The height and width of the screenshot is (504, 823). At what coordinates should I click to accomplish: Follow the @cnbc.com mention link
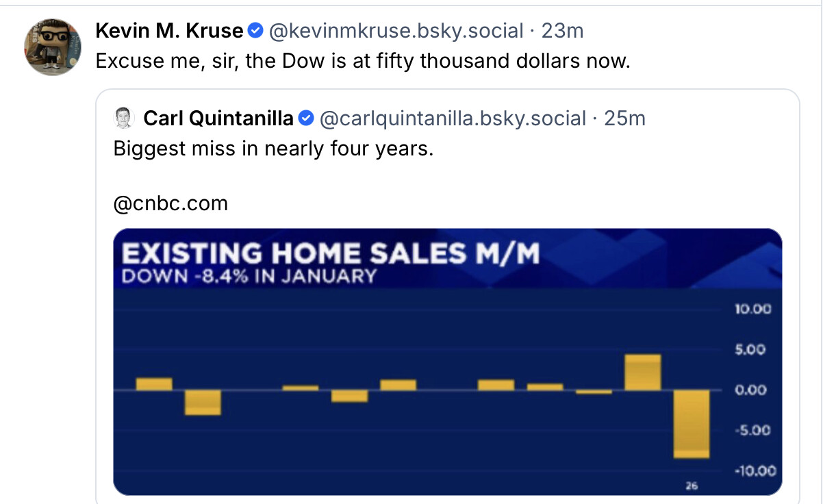pyautogui.click(x=170, y=203)
